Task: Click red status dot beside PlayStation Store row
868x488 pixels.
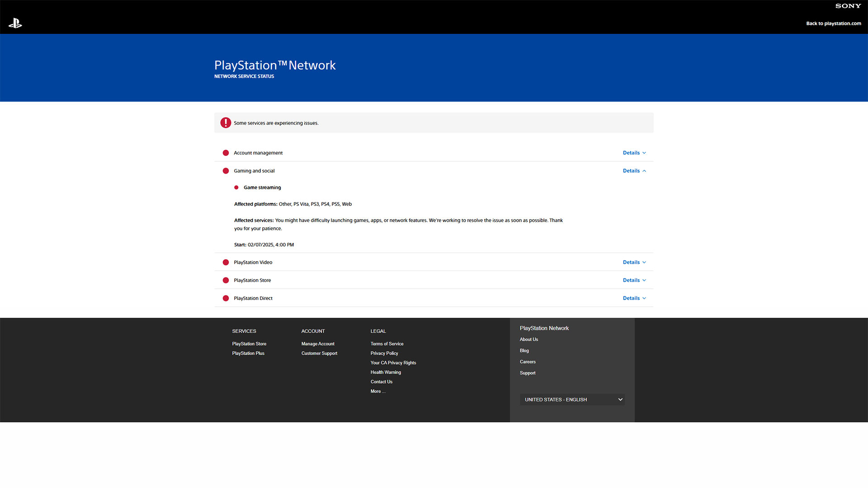Action: pyautogui.click(x=226, y=280)
